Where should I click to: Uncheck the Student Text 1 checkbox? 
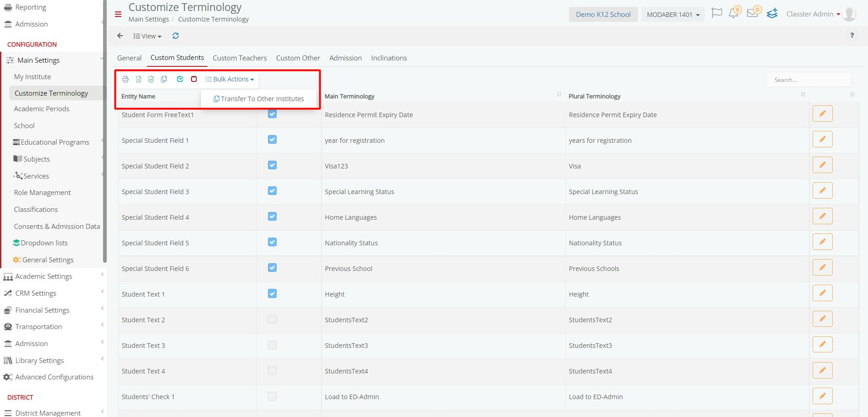272,293
